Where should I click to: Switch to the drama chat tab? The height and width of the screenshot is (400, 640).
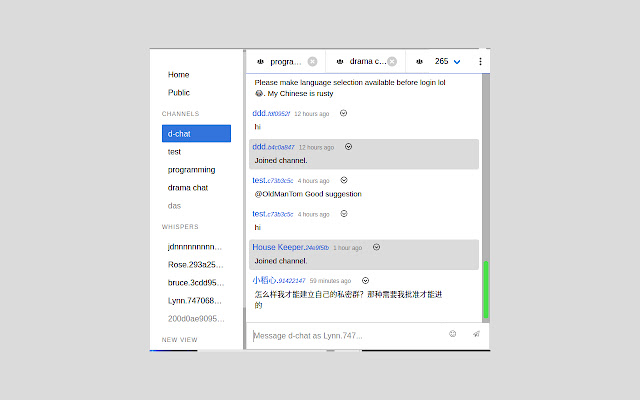[x=368, y=61]
